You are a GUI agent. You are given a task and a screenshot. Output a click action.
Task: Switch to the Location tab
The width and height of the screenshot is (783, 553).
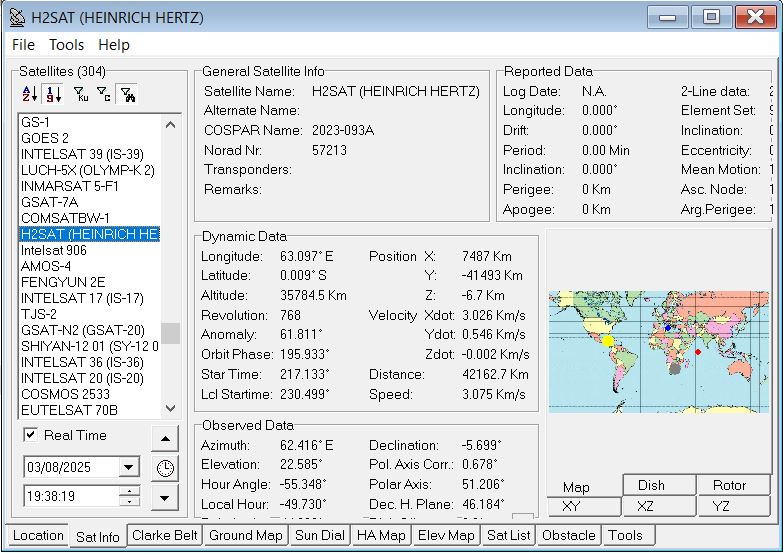click(38, 536)
